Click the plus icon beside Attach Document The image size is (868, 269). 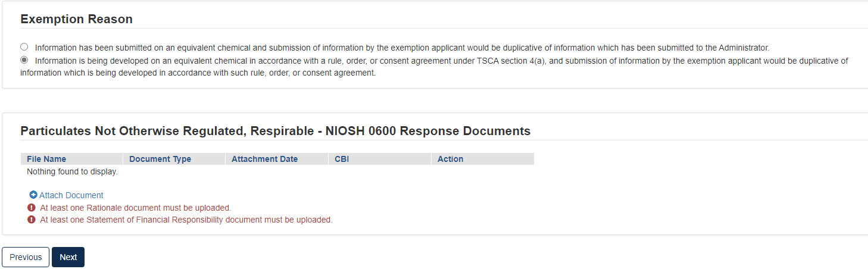[x=33, y=195]
